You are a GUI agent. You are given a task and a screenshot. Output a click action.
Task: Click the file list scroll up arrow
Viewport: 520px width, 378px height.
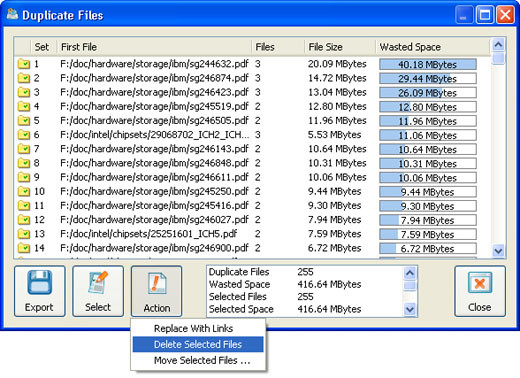coord(498,45)
